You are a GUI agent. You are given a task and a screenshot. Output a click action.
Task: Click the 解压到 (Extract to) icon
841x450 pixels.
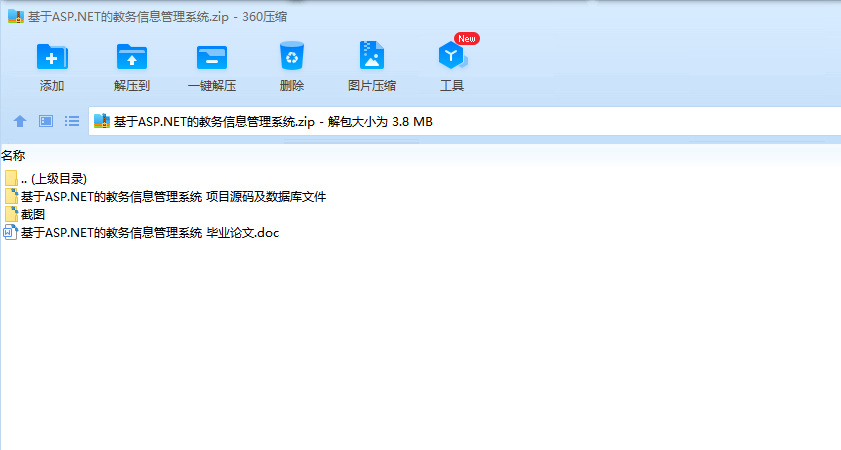point(131,57)
